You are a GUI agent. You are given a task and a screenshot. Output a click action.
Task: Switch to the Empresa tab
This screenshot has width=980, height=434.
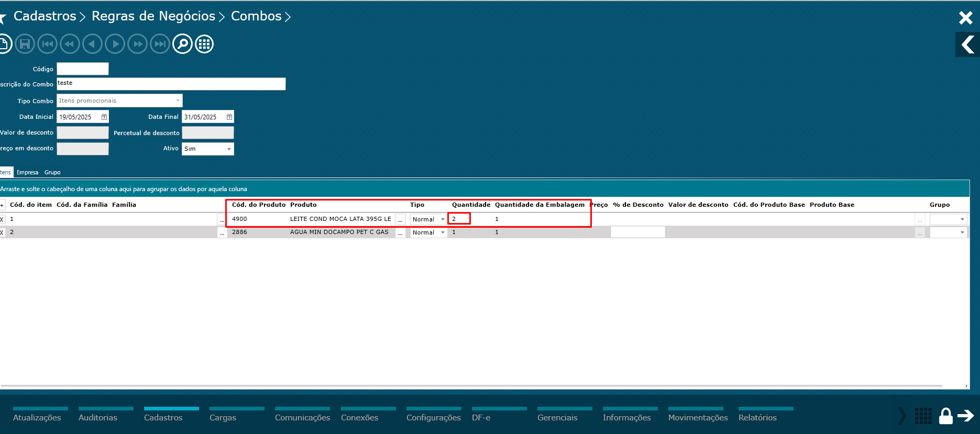click(x=27, y=172)
